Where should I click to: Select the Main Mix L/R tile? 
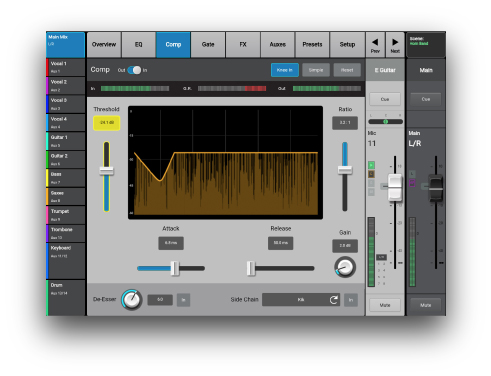66,45
